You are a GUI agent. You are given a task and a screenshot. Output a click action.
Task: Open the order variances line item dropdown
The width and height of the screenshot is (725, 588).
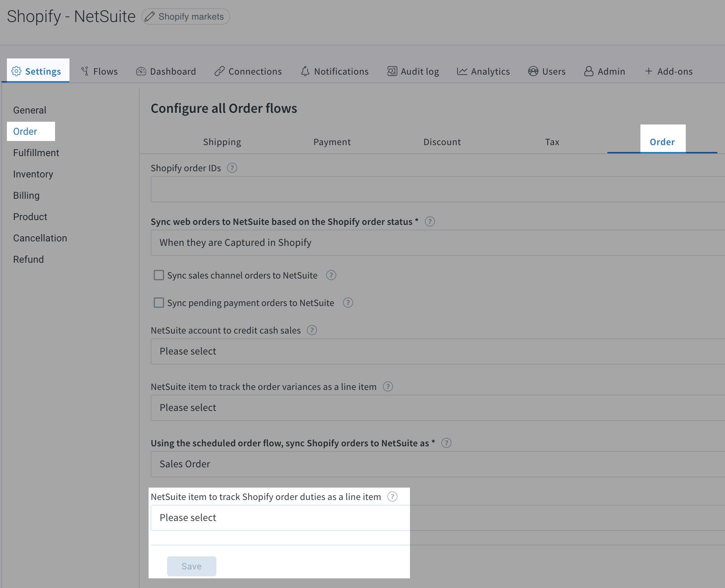point(437,408)
